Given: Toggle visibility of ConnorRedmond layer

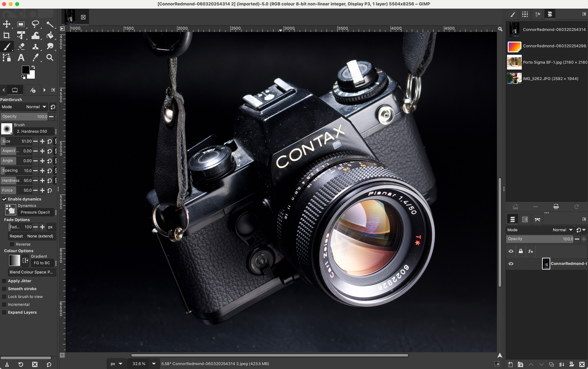Looking at the screenshot, I should (511, 264).
